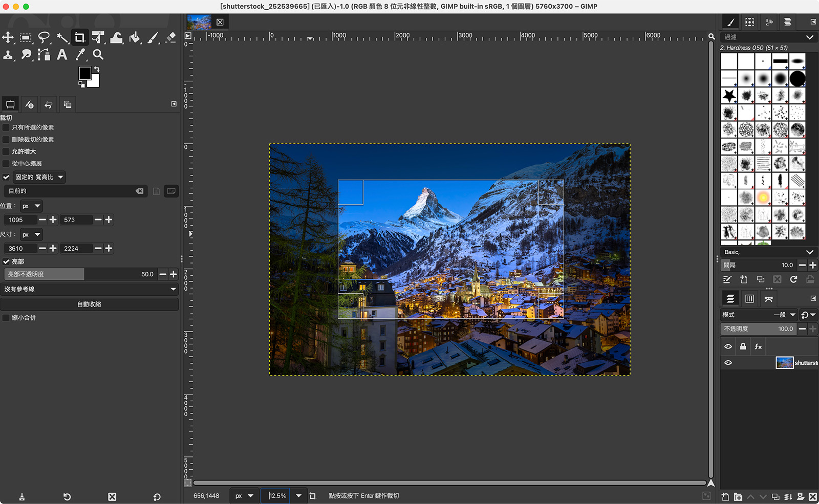Switch to the Channels tab
The image size is (819, 504).
(x=749, y=299)
